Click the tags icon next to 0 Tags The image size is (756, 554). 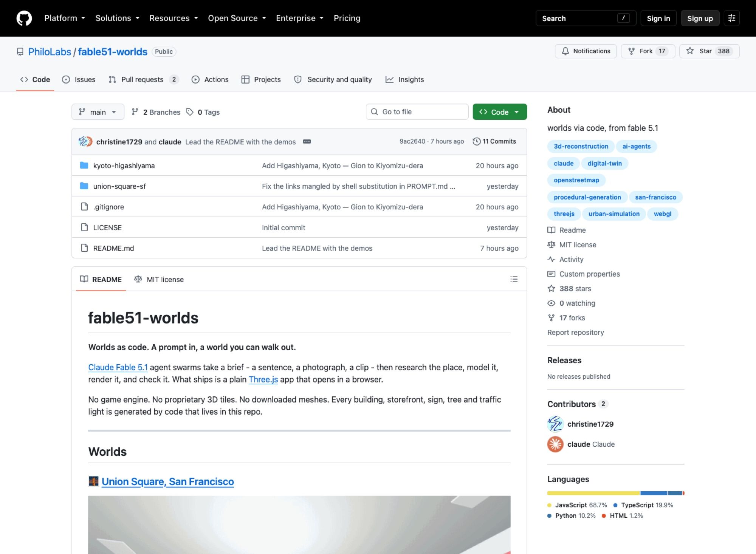(x=190, y=112)
